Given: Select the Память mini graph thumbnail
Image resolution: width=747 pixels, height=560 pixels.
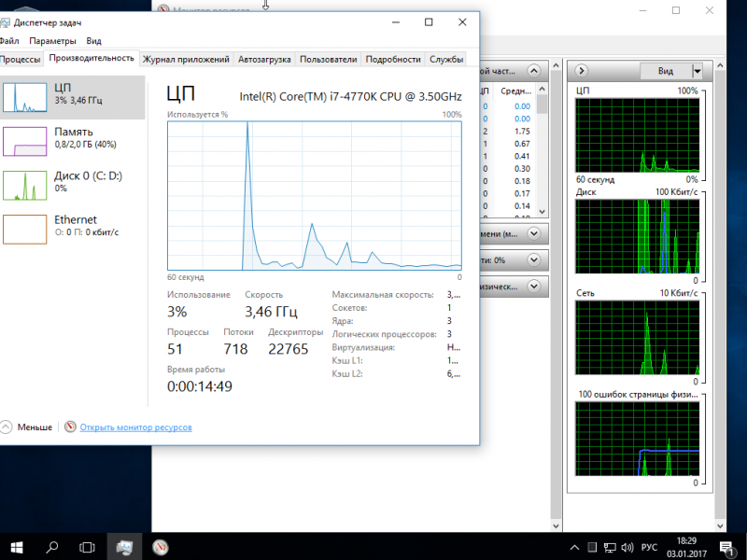Looking at the screenshot, I should (x=25, y=142).
